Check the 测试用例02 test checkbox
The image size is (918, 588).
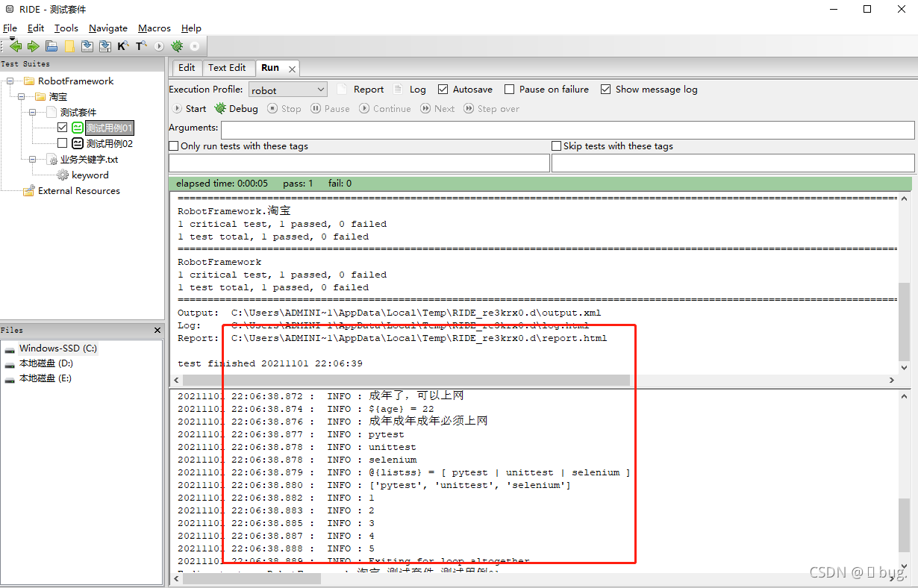click(x=63, y=143)
